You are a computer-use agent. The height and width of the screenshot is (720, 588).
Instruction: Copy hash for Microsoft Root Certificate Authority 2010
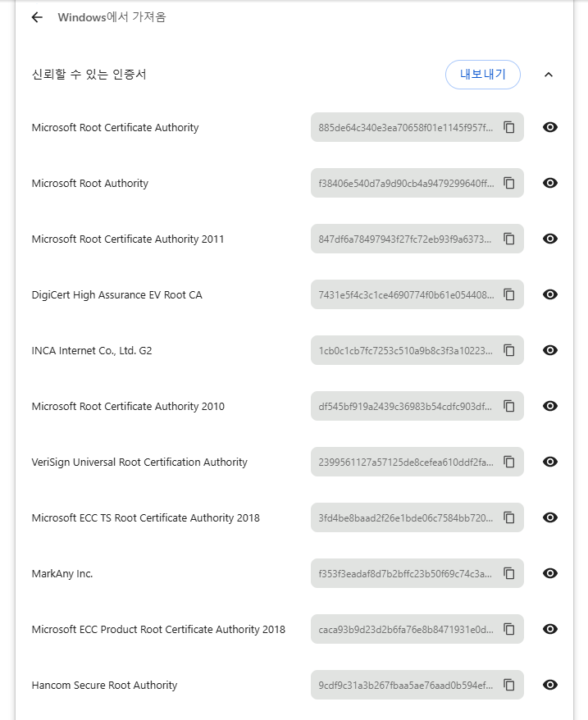coord(509,406)
